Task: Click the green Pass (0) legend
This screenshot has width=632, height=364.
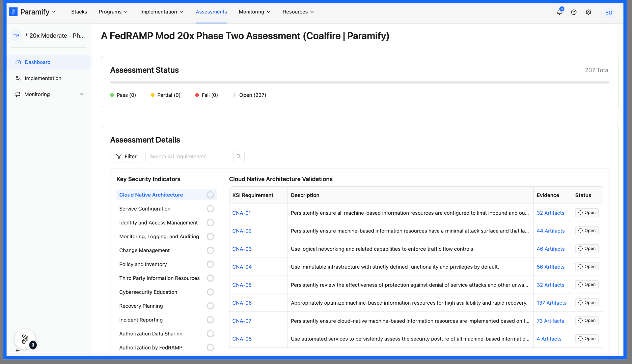Action: [123, 95]
